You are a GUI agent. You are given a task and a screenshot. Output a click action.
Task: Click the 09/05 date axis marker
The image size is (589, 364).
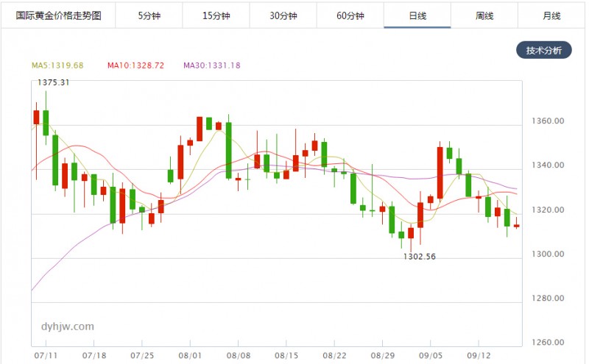(x=431, y=355)
